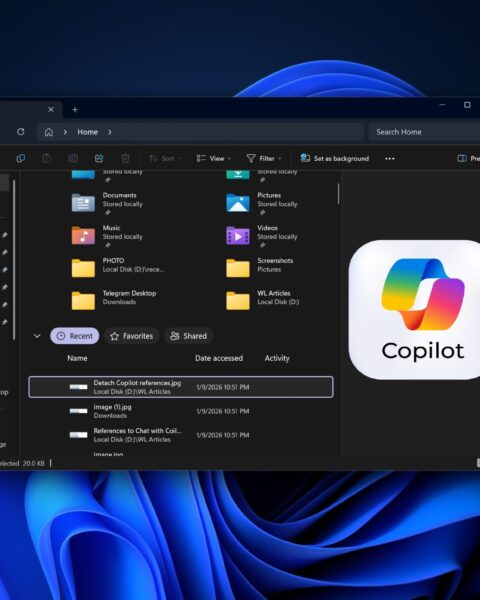This screenshot has height=600, width=480.
Task: Click the Activity column header
Action: [x=277, y=358]
